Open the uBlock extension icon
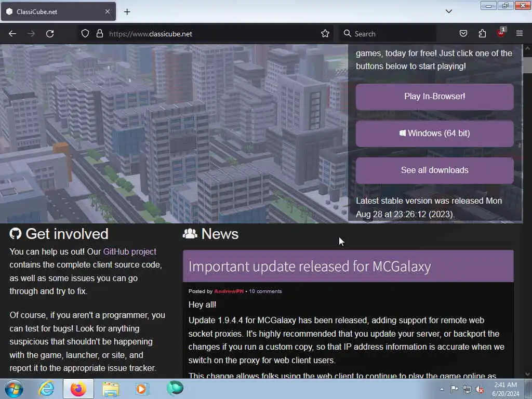The height and width of the screenshot is (399, 532). click(x=501, y=33)
